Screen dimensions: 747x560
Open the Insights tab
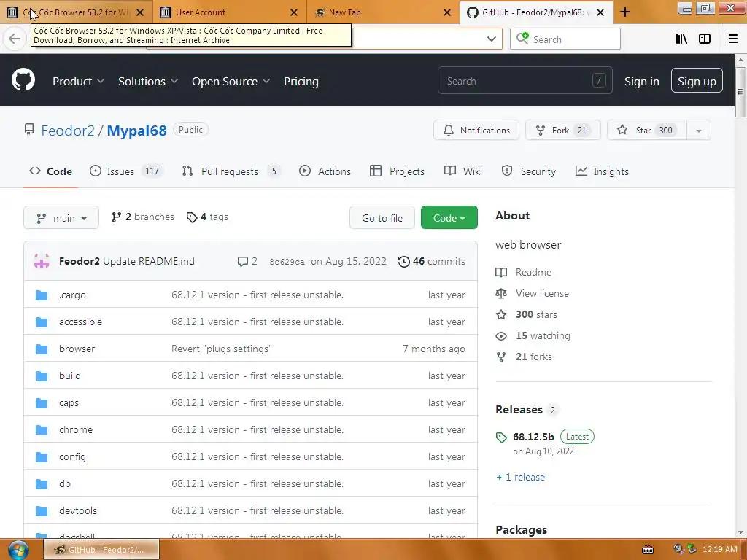(602, 171)
